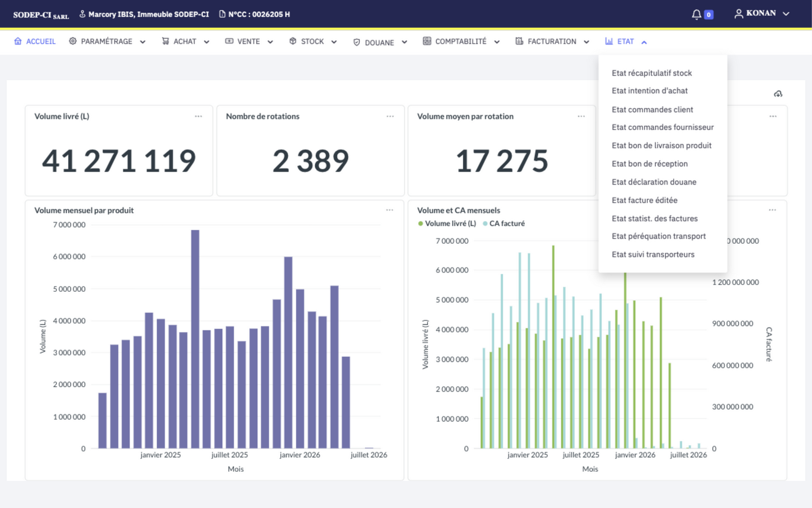This screenshot has width=812, height=508.
Task: Expand the COMPTABILITÉ menu chevron
Action: [497, 42]
